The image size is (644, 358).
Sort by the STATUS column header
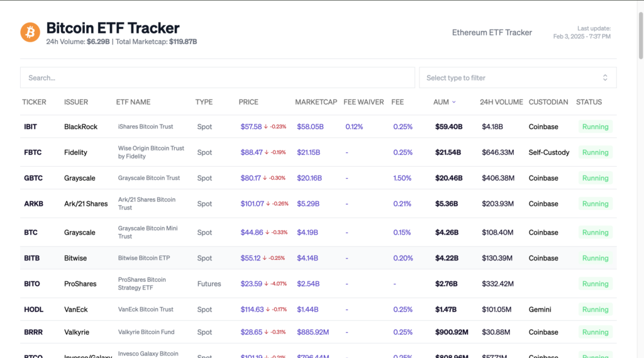coord(589,102)
